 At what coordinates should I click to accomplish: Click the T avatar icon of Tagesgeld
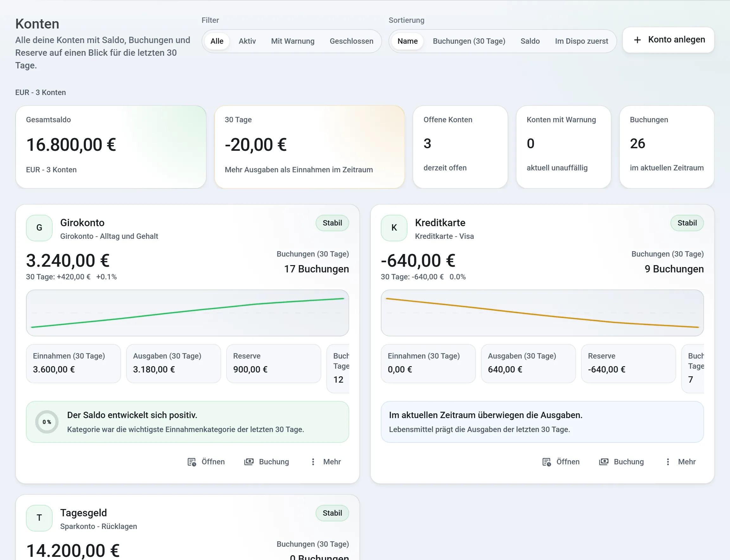39,518
